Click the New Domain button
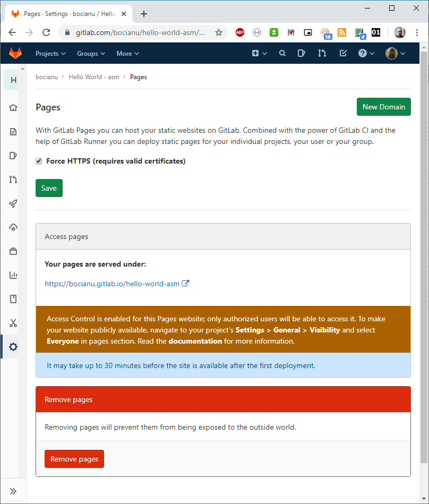The image size is (429, 504). point(383,107)
